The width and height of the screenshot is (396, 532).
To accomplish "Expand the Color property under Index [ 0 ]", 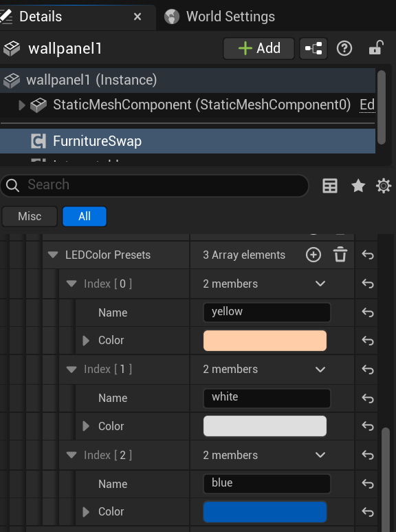I will (x=86, y=340).
